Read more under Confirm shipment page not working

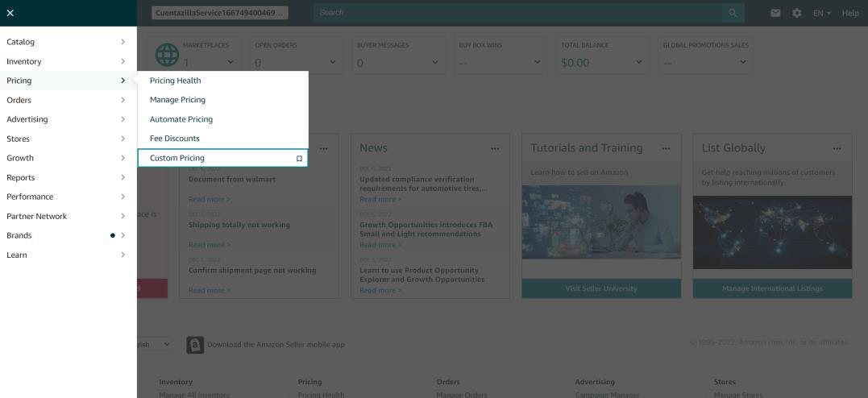click(210, 290)
